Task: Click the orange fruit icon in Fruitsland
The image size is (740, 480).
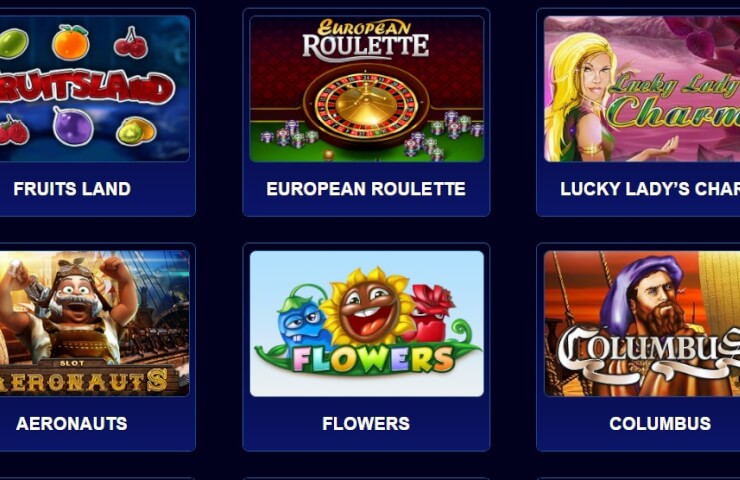Action: point(71,42)
